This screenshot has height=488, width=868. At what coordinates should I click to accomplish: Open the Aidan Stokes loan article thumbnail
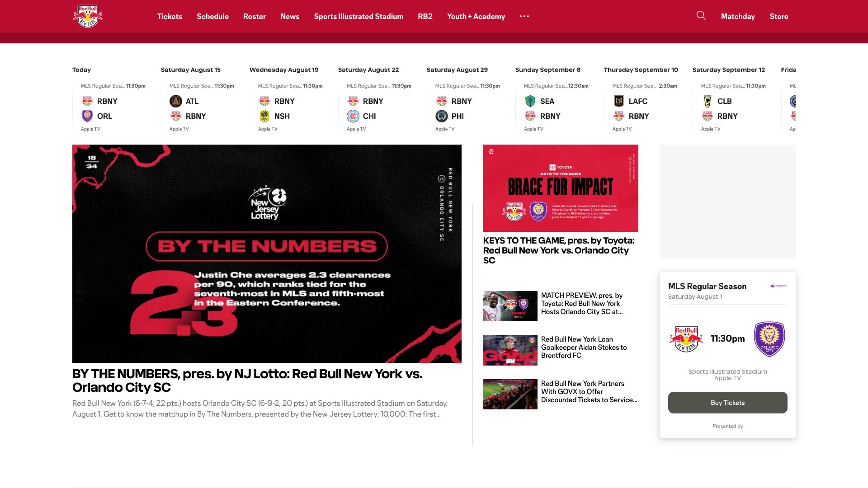[510, 350]
